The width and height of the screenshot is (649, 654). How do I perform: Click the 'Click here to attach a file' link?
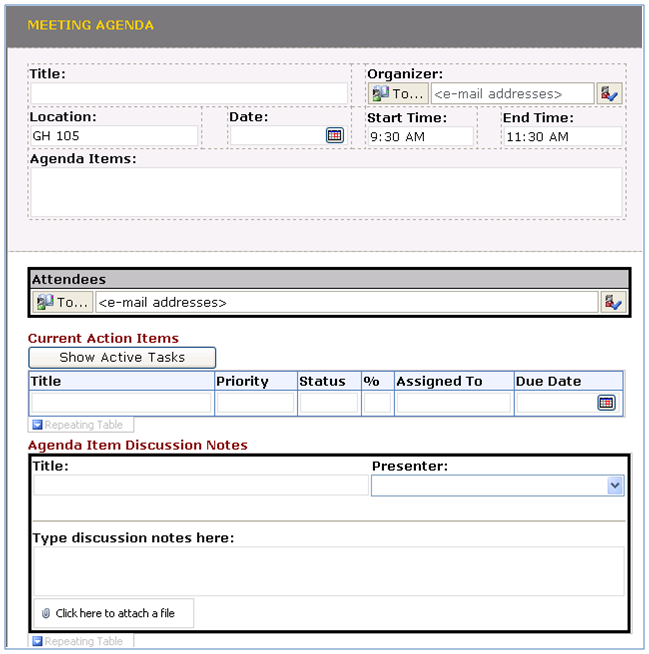pos(115,613)
